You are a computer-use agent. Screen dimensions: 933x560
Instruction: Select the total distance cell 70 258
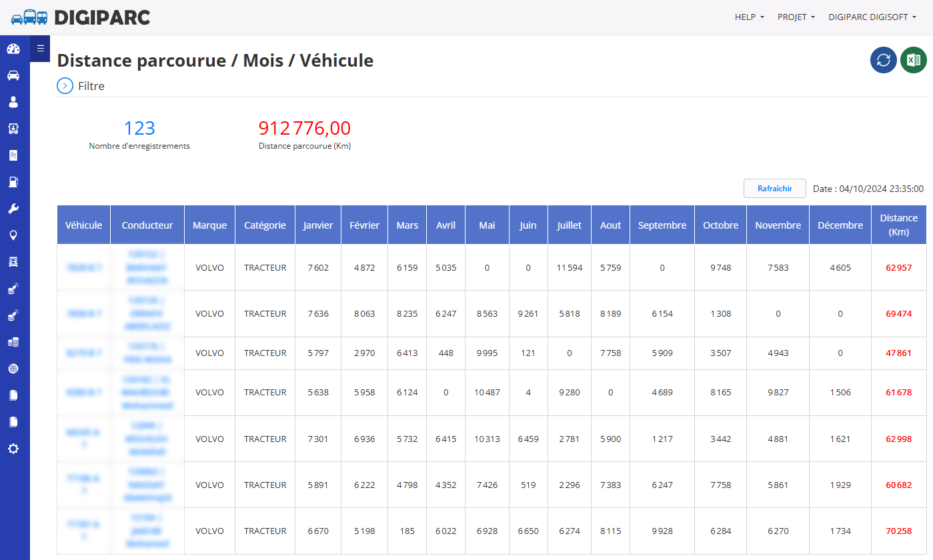[x=899, y=531]
